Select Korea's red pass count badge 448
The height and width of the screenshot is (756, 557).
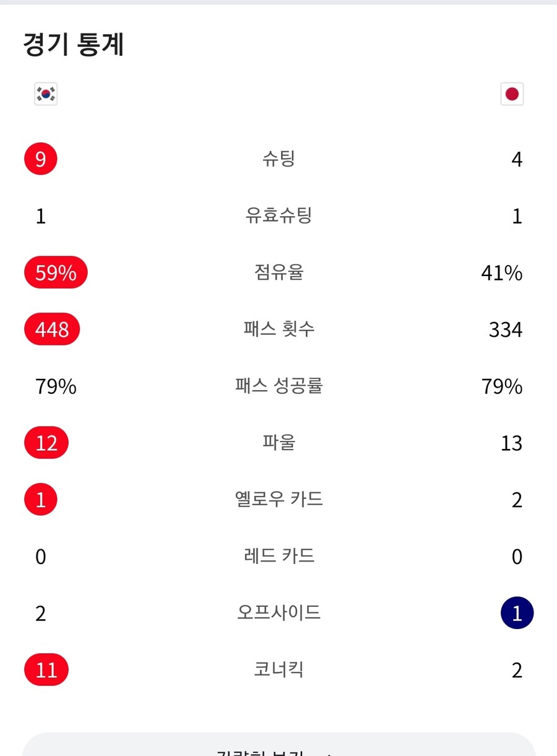coord(52,329)
